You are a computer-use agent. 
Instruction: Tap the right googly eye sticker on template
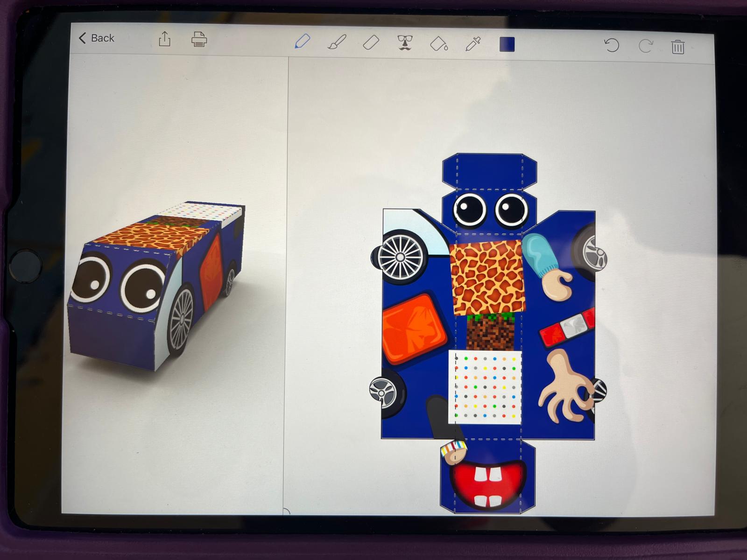pos(512,210)
